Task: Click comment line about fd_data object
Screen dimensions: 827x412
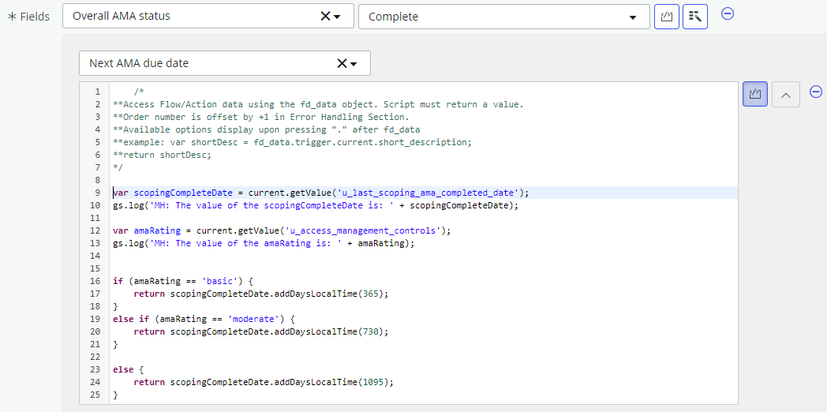Action: [318, 104]
